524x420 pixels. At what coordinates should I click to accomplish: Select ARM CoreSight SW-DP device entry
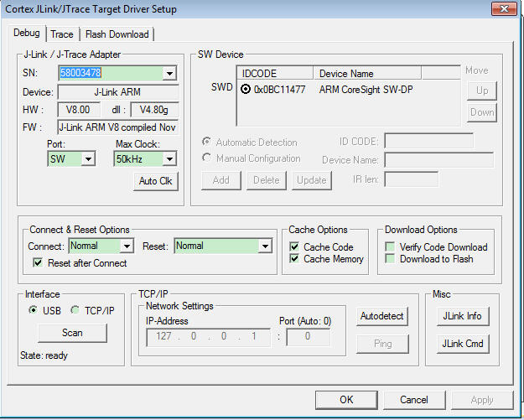(x=366, y=90)
